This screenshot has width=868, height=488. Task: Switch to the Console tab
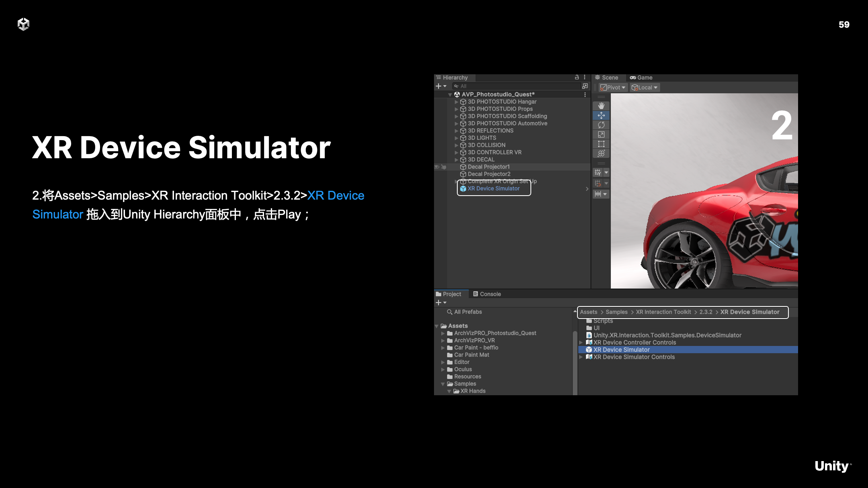[487, 294]
